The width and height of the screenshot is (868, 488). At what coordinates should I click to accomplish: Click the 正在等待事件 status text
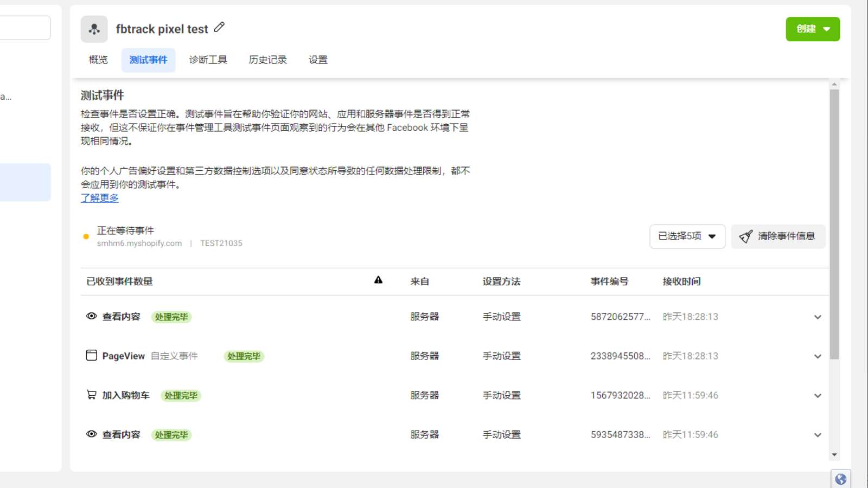click(x=125, y=230)
